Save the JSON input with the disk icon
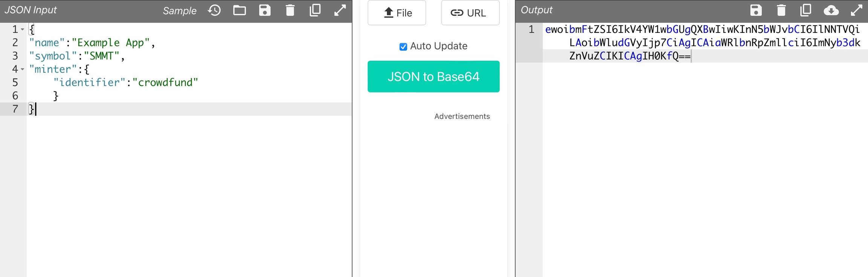Viewport: 868px width, 277px height. point(265,10)
